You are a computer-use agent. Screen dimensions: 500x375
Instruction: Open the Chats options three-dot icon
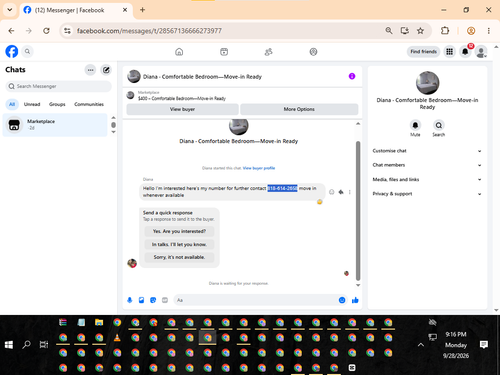(x=90, y=70)
